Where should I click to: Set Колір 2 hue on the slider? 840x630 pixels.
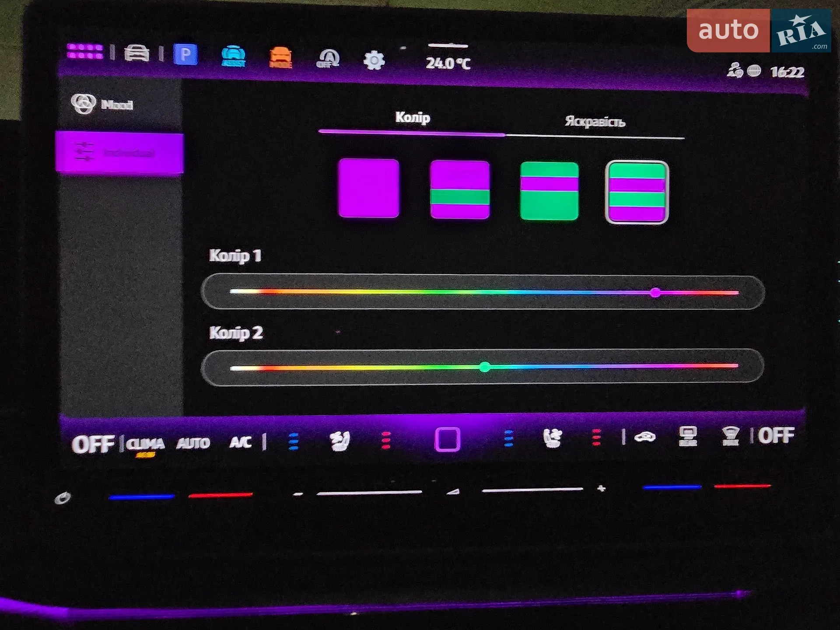pos(483,367)
